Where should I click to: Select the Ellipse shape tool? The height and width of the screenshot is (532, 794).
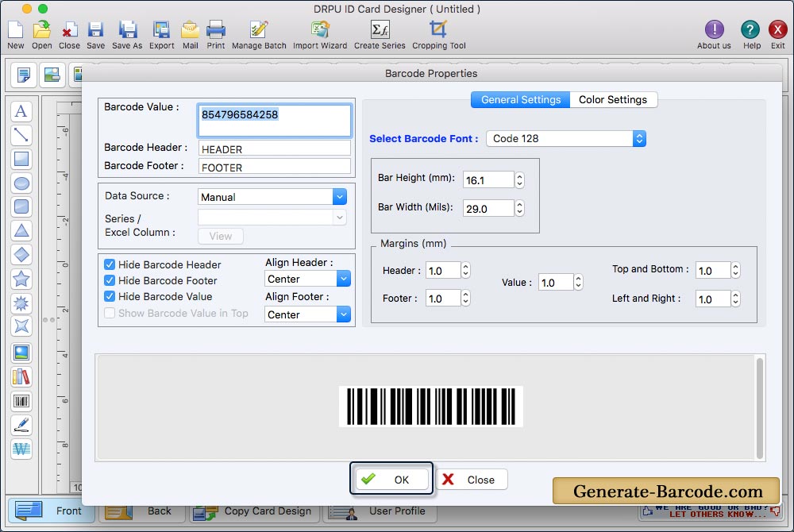tap(21, 183)
